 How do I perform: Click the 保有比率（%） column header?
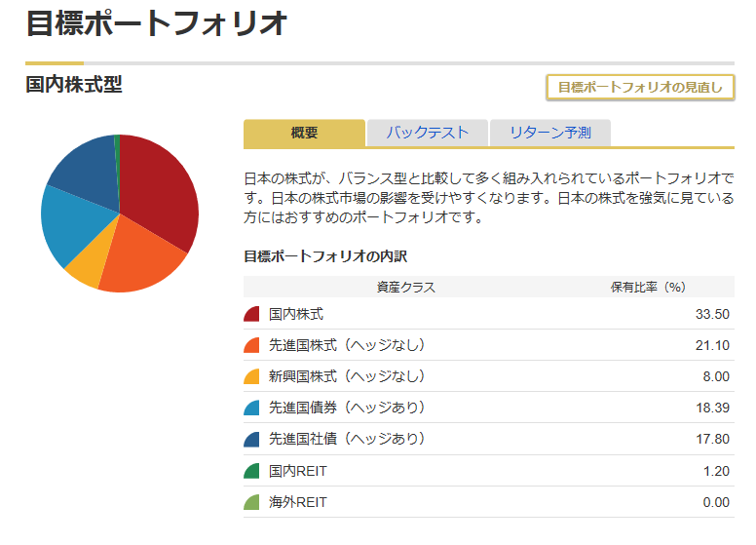(649, 287)
